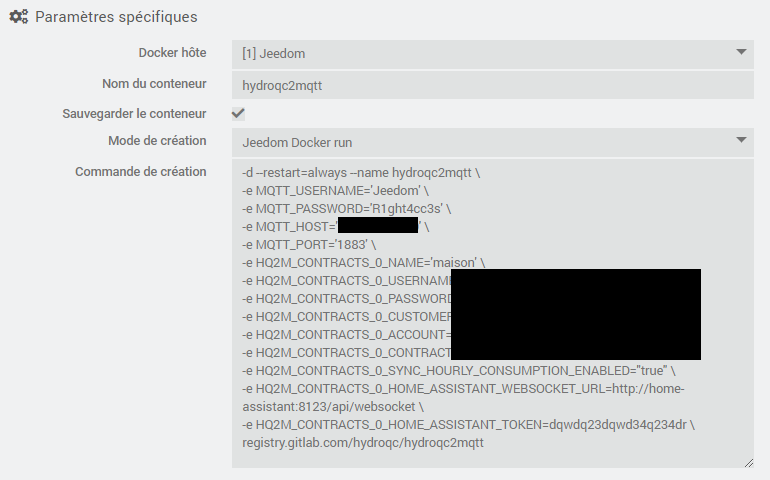Click the assistant:8123/api/websocket line

tap(333, 407)
